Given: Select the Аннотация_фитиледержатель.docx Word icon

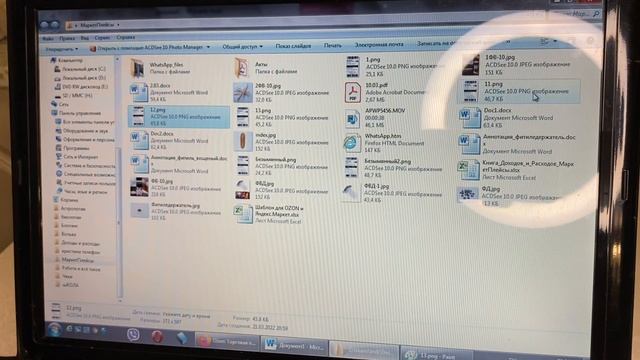Looking at the screenshot, I should coord(469,144).
